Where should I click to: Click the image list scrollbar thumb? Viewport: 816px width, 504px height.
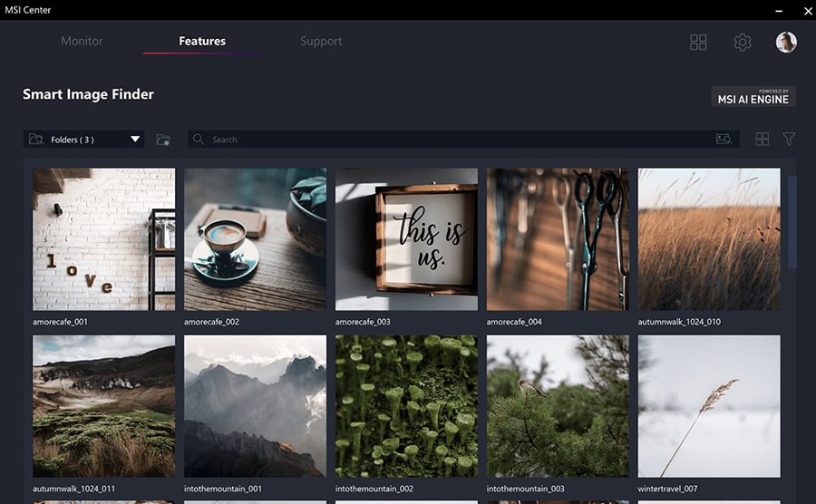tap(792, 222)
